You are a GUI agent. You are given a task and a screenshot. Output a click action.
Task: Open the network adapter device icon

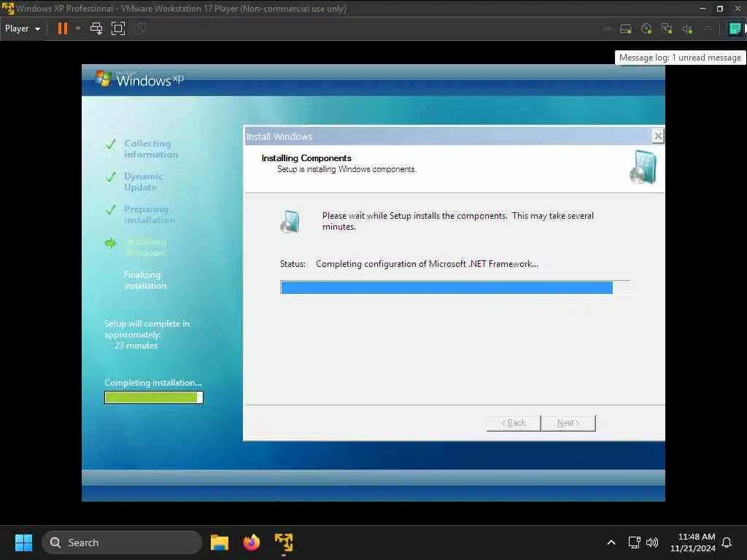(667, 29)
